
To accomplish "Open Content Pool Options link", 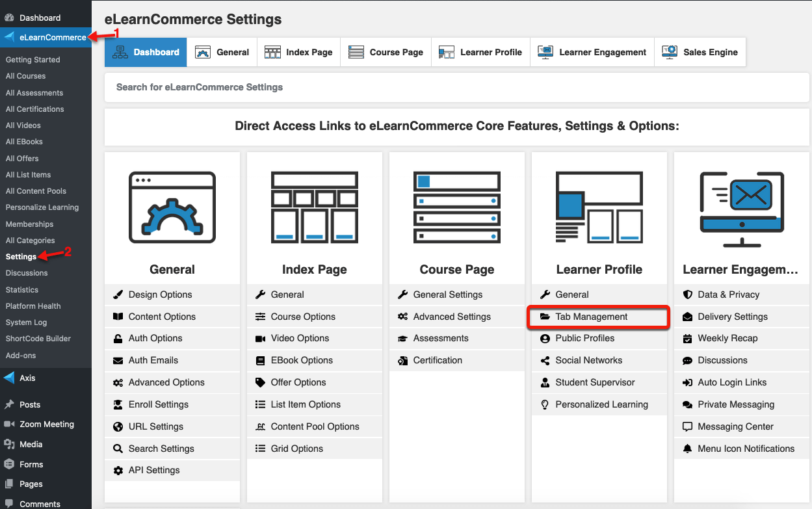I will coord(315,426).
